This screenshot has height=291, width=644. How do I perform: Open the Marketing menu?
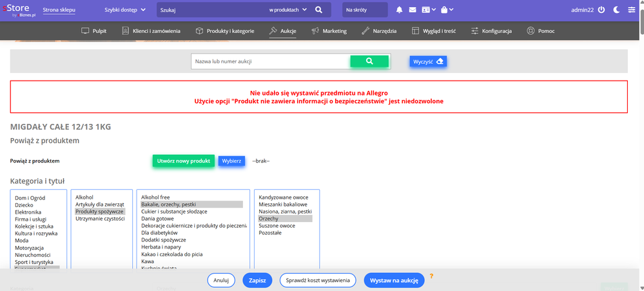tap(329, 31)
